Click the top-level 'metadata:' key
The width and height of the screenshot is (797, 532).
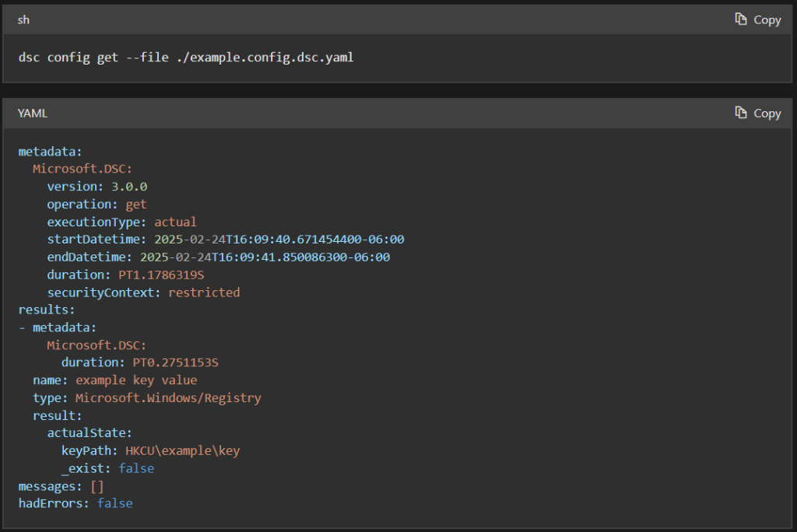pos(51,152)
